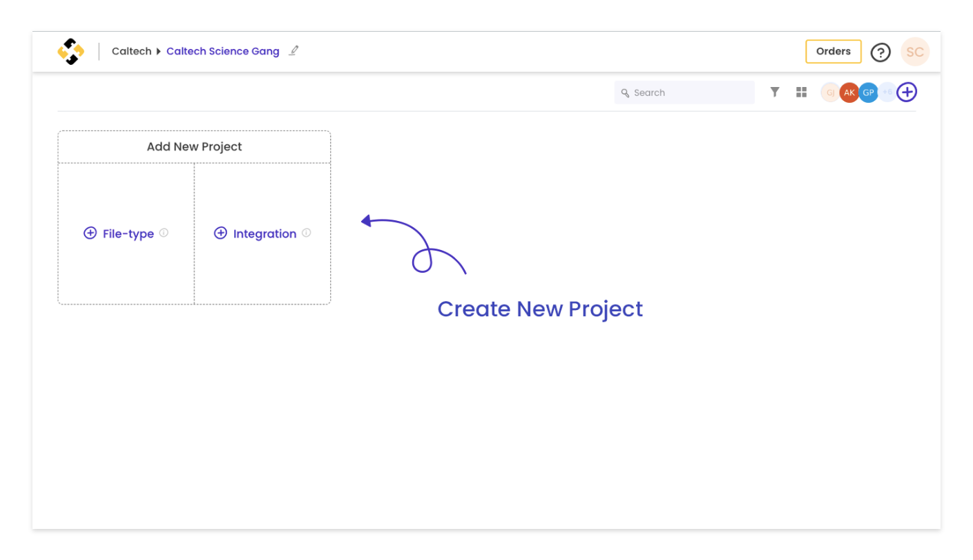The height and width of the screenshot is (560, 973).
Task: Click the pencil edit icon next to workspace name
Action: 293,50
